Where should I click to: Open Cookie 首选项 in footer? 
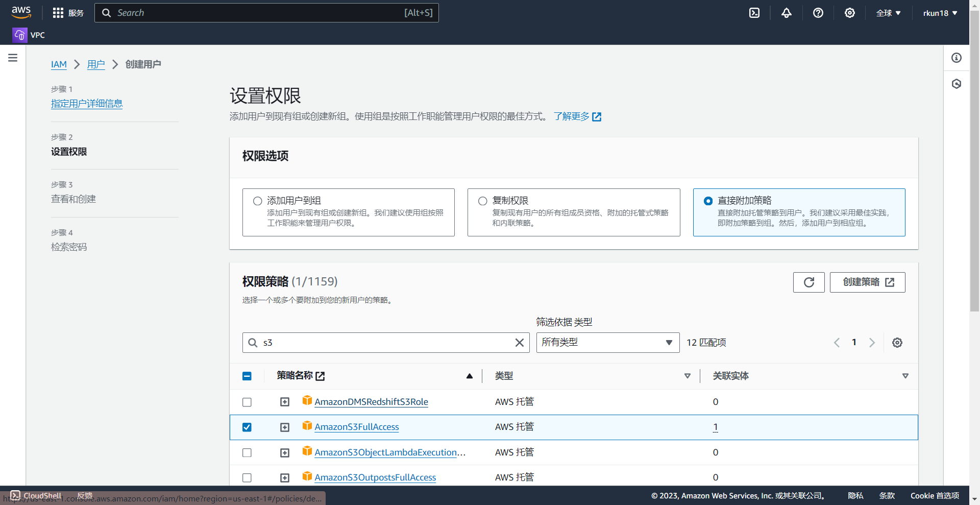935,495
